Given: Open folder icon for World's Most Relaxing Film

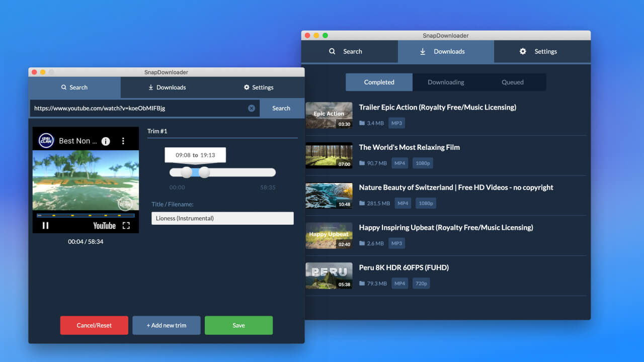Looking at the screenshot, I should [362, 163].
